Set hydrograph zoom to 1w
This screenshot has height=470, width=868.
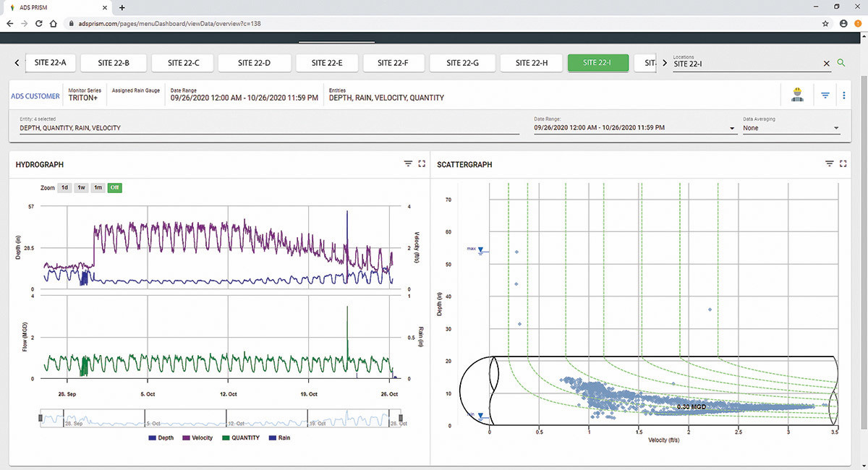coord(81,187)
